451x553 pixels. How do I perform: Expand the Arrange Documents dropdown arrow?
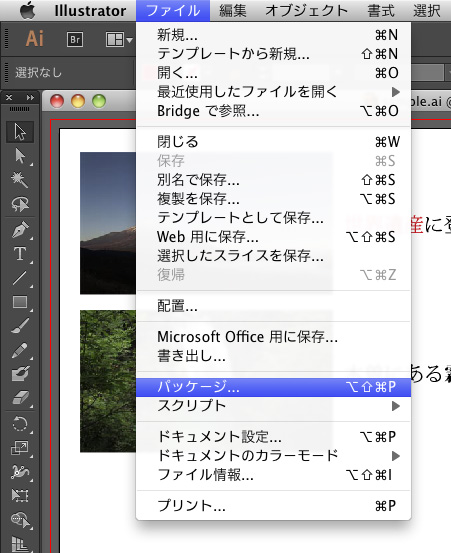point(129,40)
